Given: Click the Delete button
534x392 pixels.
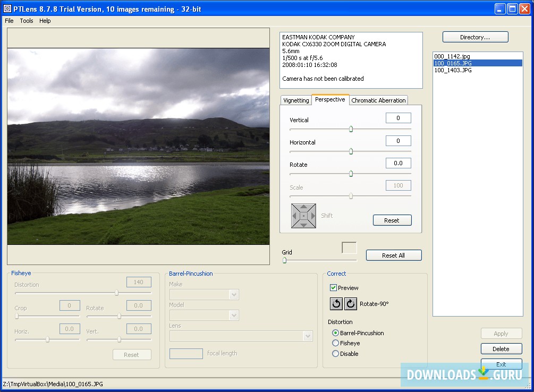Looking at the screenshot, I should coord(501,349).
